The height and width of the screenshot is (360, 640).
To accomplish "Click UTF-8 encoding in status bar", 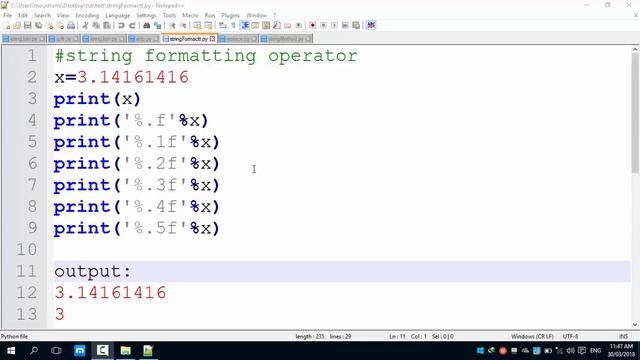I will 570,336.
